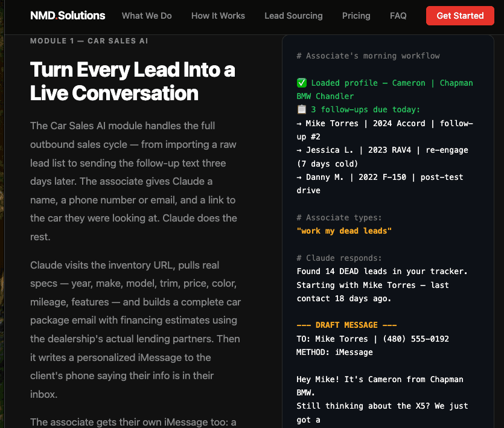Open the Pricing tab
504x428 pixels.
click(x=356, y=16)
